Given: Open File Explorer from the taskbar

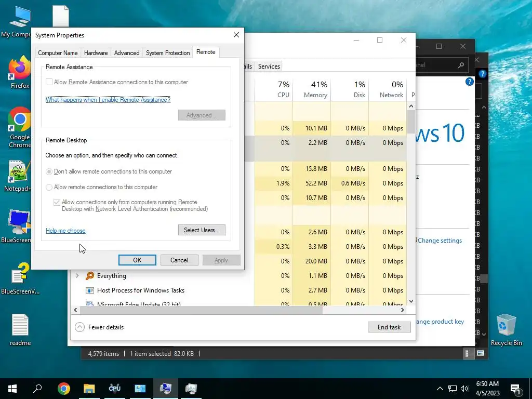Looking at the screenshot, I should (89, 389).
